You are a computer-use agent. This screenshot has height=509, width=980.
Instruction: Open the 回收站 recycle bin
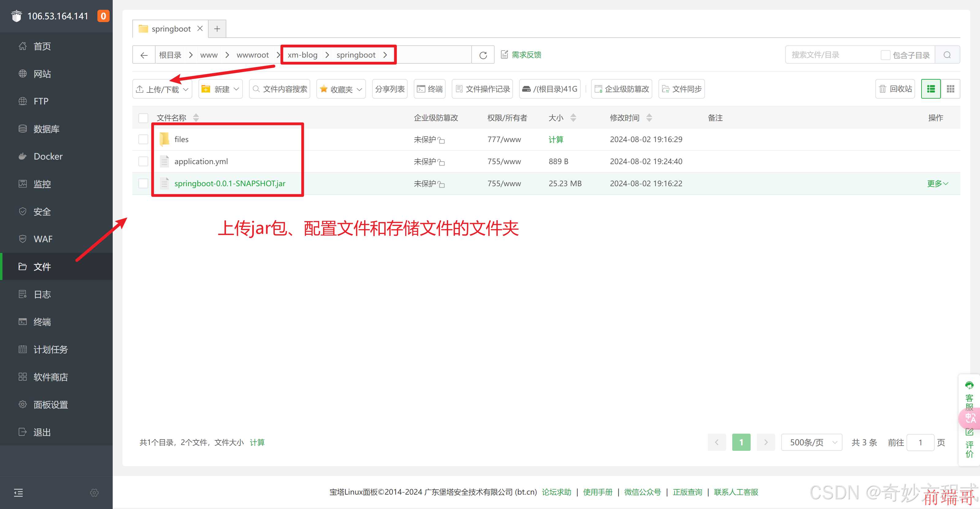click(x=895, y=89)
